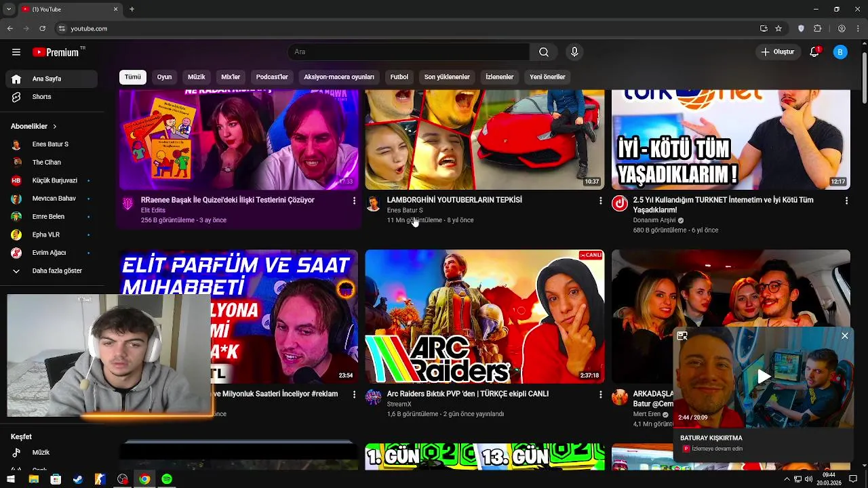Select the Müzik filter chip
This screenshot has width=868, height=488.
coord(197,77)
